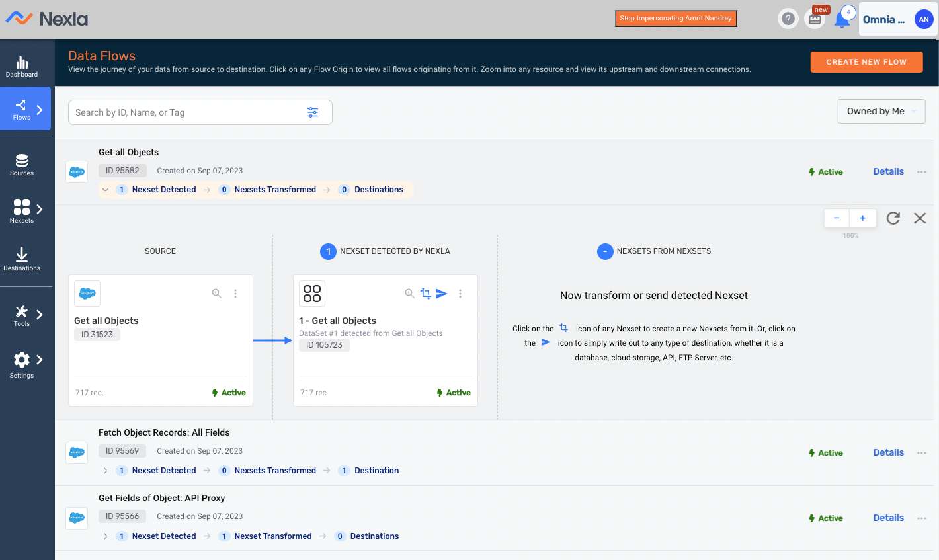The image size is (939, 560).
Task: Expand the "Fetch Object Records: All Fields" flow
Action: (105, 470)
